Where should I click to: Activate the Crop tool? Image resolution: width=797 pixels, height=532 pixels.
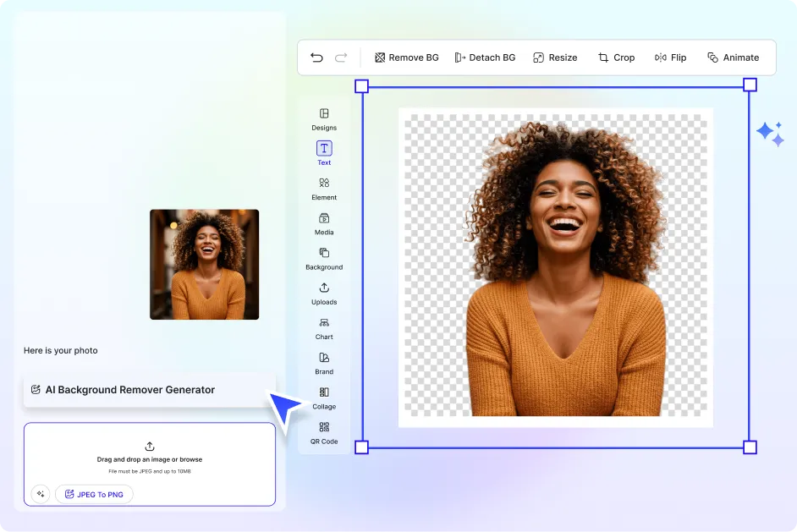(616, 58)
